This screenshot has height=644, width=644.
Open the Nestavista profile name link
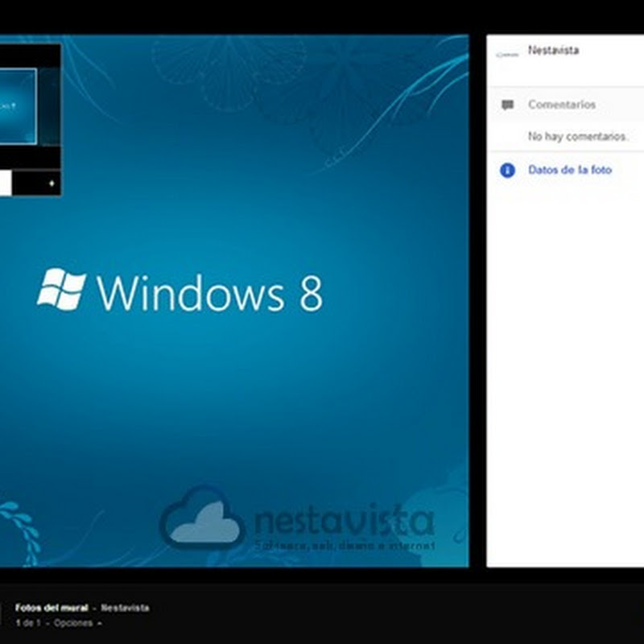click(553, 50)
